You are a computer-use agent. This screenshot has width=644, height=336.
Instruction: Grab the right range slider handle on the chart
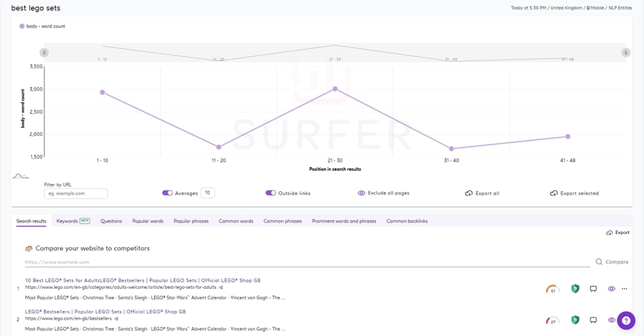click(x=625, y=53)
